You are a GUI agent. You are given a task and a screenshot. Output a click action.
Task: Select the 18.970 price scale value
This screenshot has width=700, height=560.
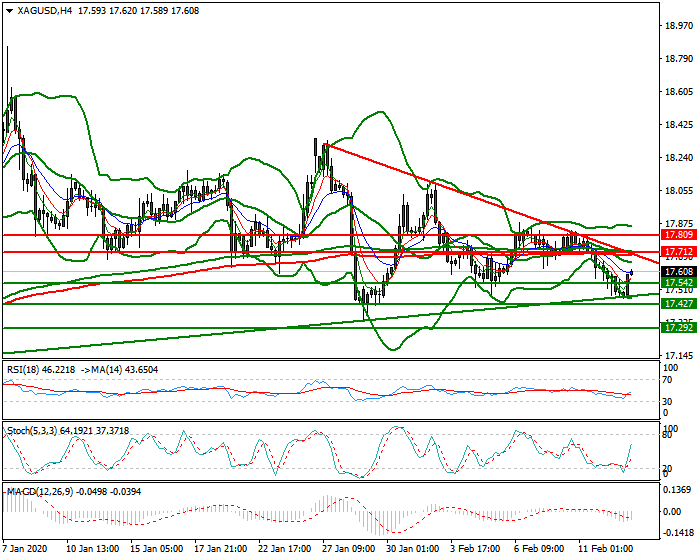click(x=679, y=26)
